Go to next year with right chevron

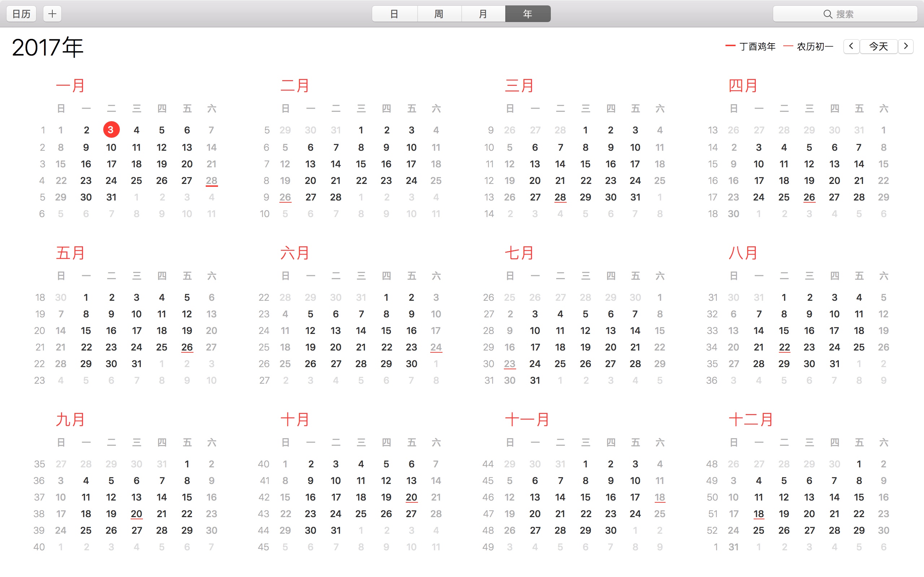point(906,46)
